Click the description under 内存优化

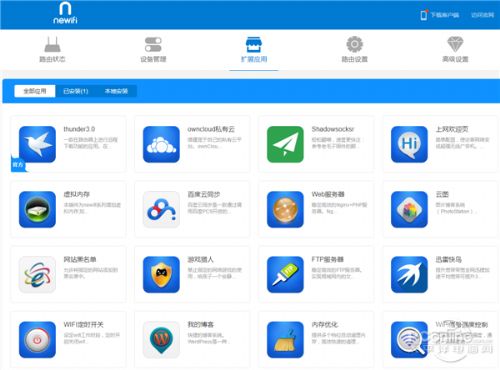338,338
